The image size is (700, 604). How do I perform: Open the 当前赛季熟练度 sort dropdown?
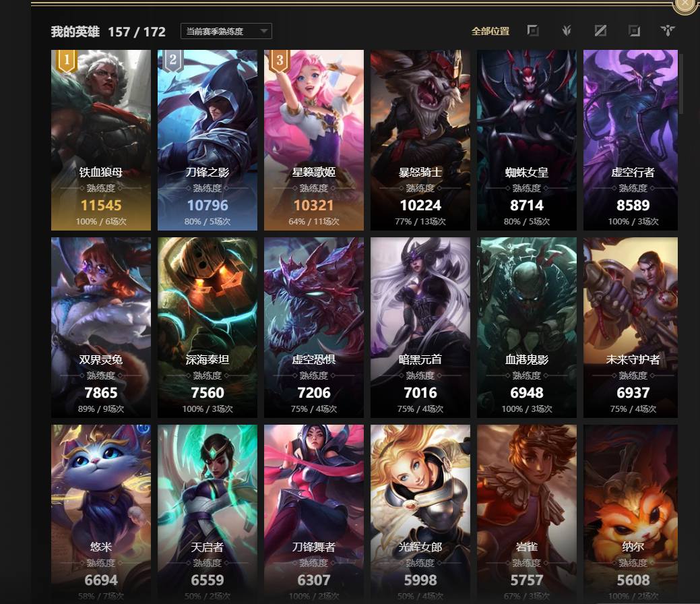[226, 31]
